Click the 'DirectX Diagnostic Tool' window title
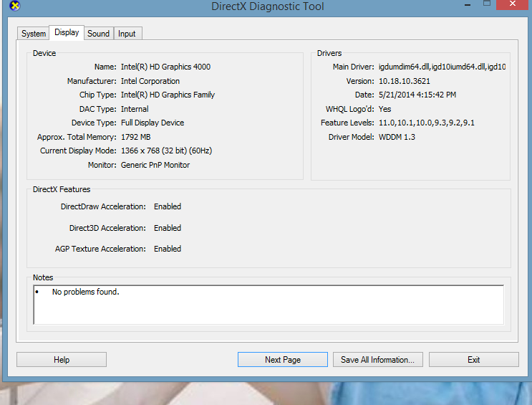Image resolution: width=532 pixels, height=405 pixels. tap(267, 6)
